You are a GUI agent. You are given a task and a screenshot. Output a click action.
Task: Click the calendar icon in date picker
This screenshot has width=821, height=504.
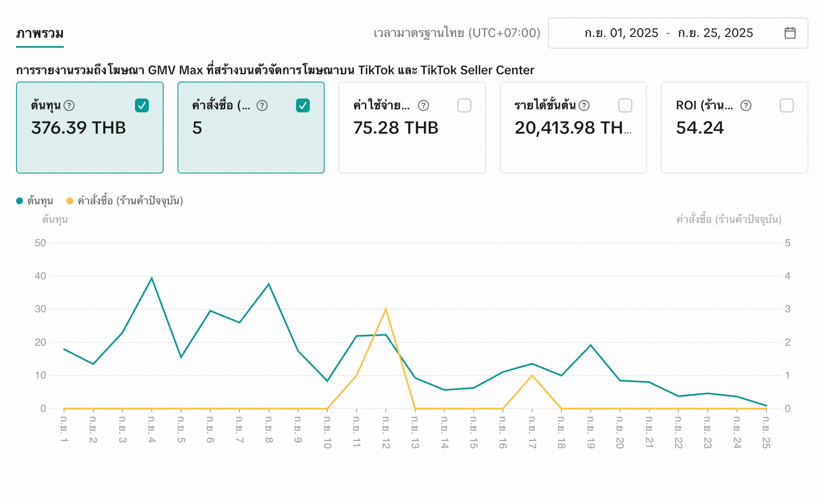point(790,33)
